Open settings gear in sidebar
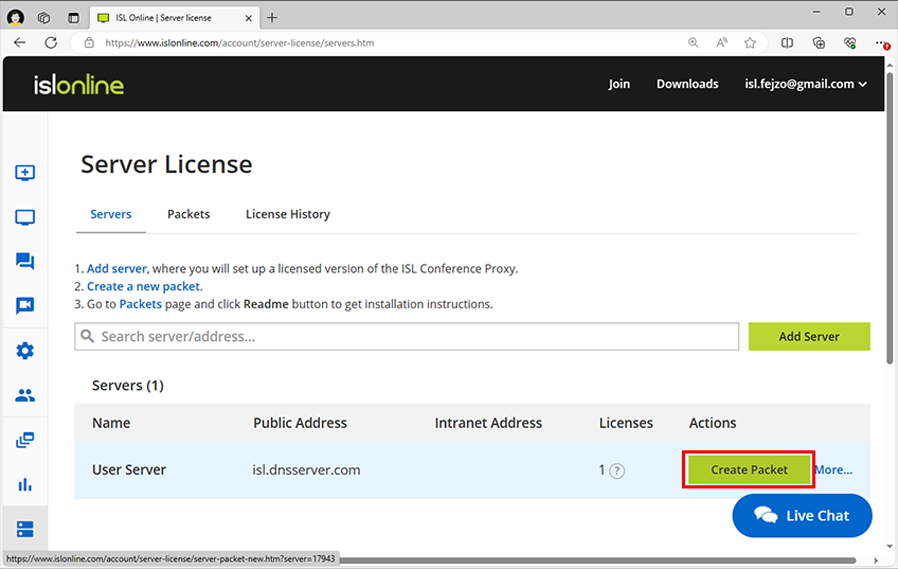This screenshot has height=569, width=898. [25, 351]
